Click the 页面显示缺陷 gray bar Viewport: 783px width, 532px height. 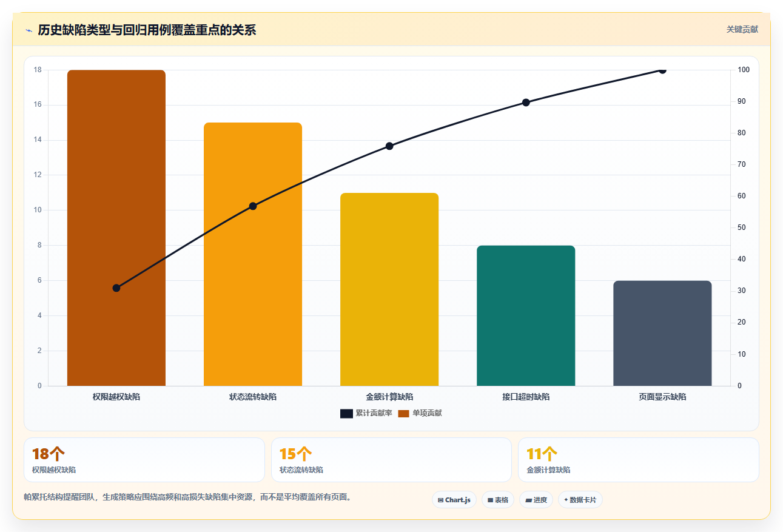662,333
